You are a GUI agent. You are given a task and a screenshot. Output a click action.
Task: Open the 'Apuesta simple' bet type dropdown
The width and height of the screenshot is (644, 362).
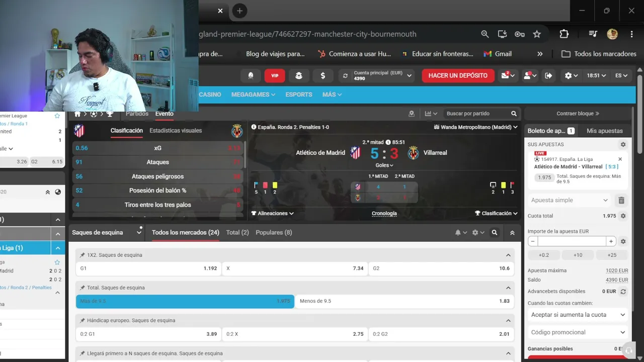coord(570,200)
